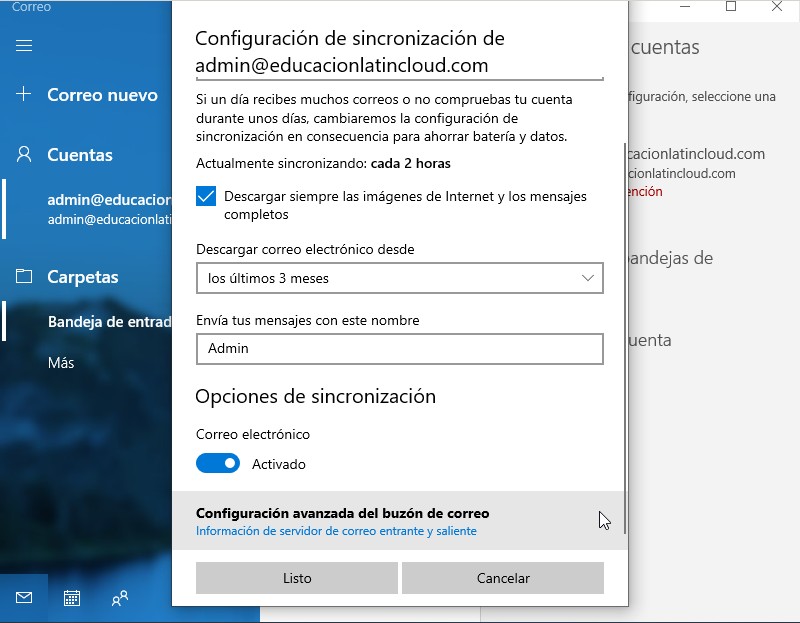The height and width of the screenshot is (623, 800).
Task: Click the Cuentas person icon
Action: point(24,154)
